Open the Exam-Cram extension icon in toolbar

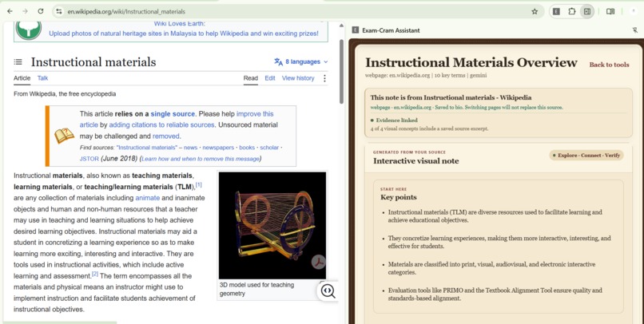click(556, 11)
